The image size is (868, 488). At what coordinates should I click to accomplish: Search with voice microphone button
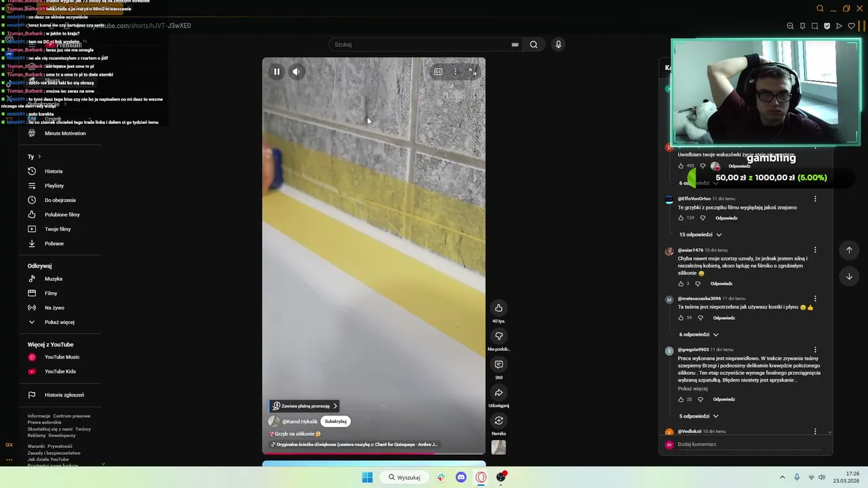[x=558, y=45]
